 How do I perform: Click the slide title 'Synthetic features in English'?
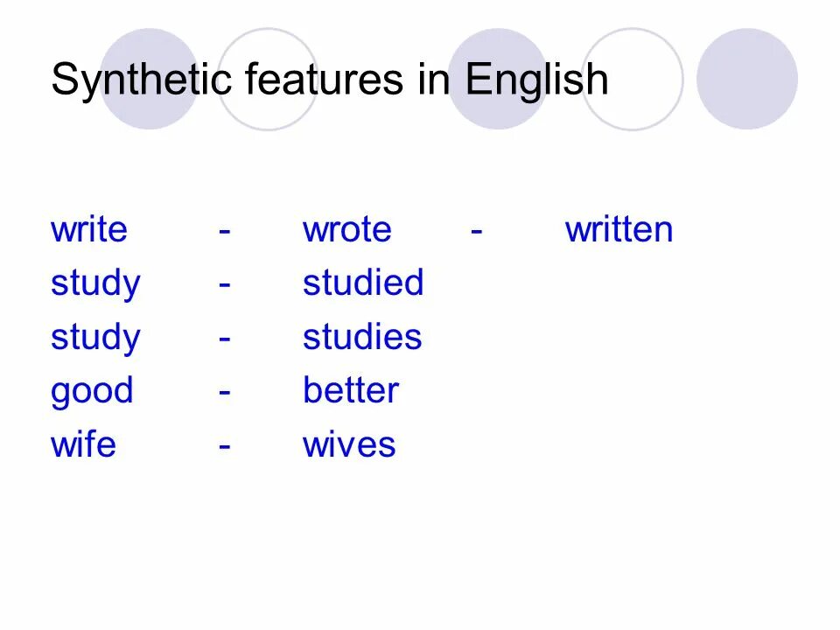[x=330, y=80]
